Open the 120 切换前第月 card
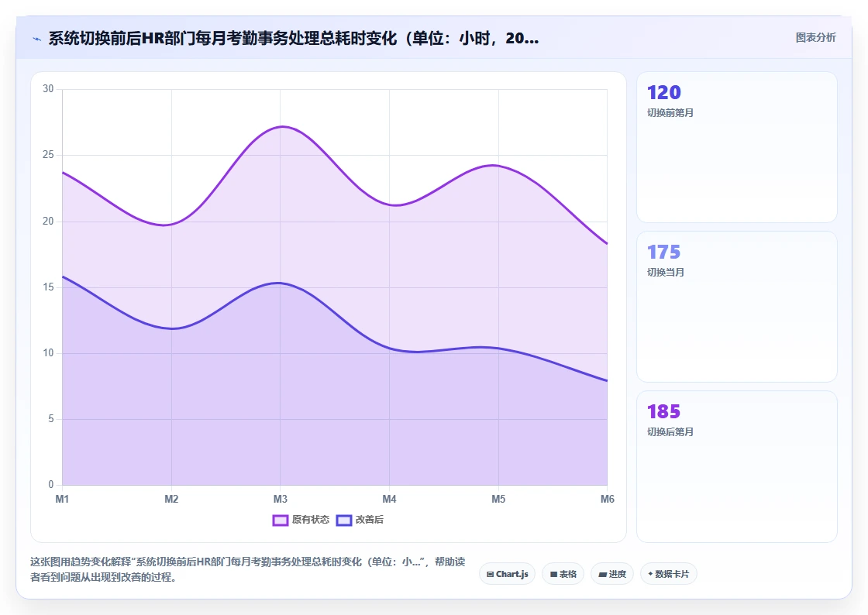The width and height of the screenshot is (868, 615). click(737, 147)
